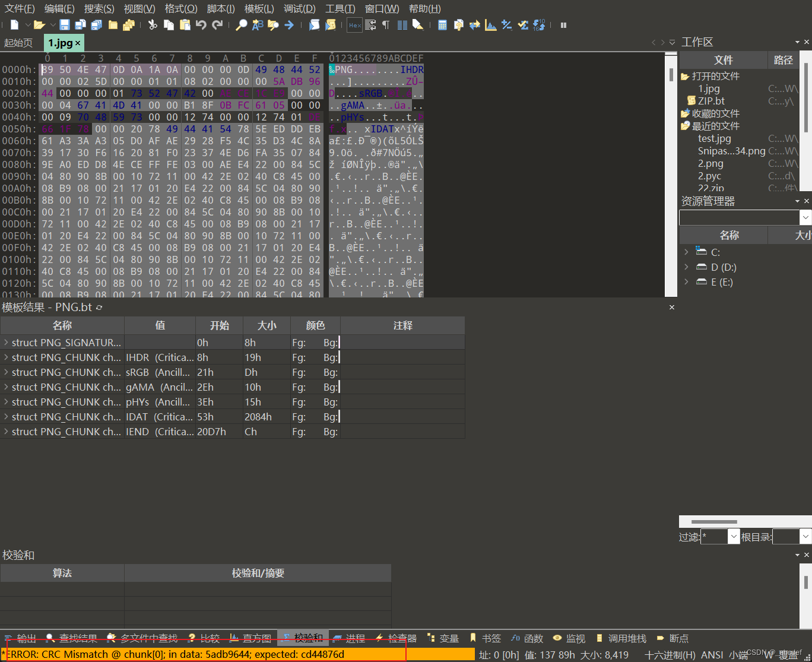Viewport: 812px width, 662px height.
Task: Expand the E (E:) drive
Action: tap(687, 281)
